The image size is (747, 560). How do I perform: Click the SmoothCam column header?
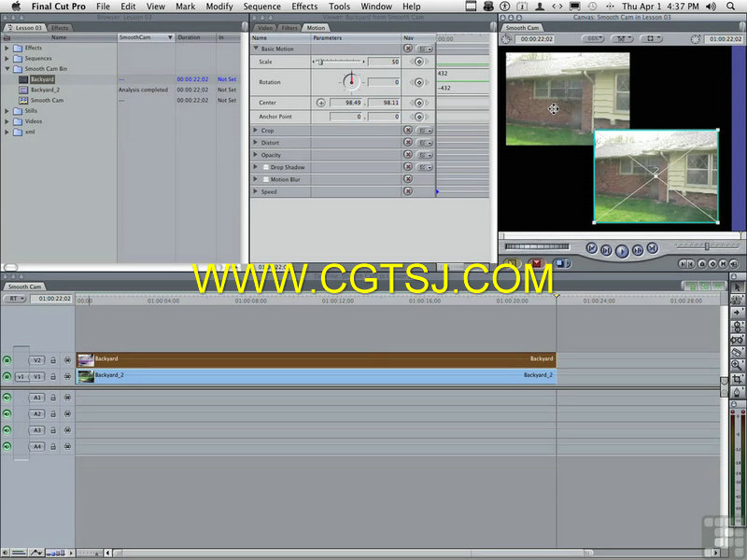pos(146,37)
